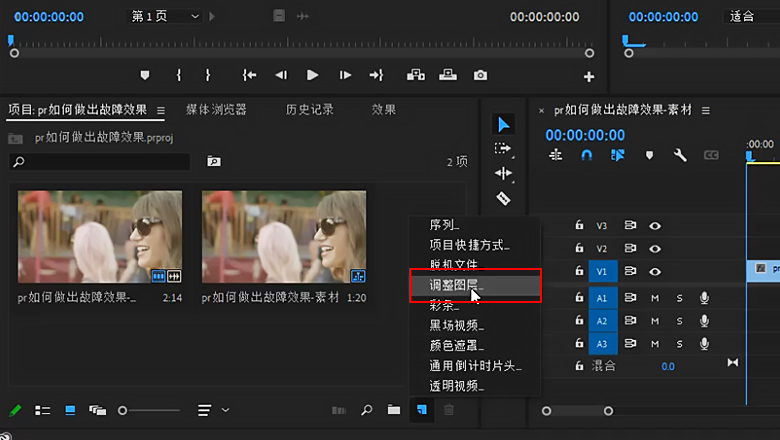Open the source monitor button editor plus

tap(589, 77)
